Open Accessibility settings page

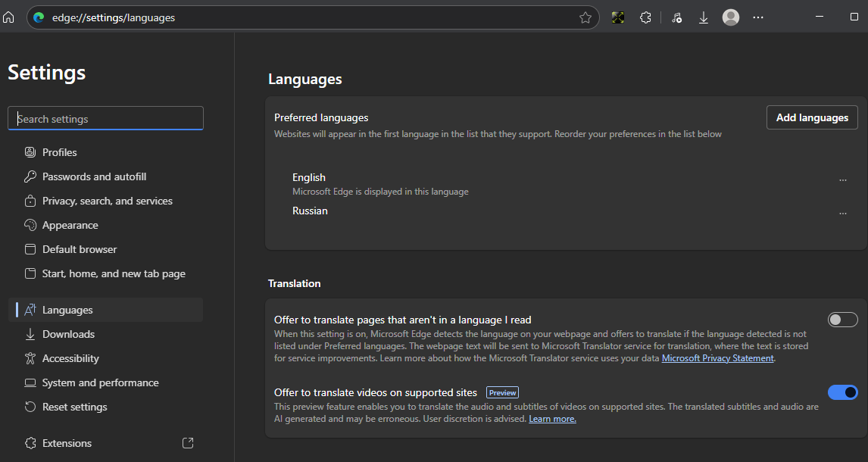[x=106, y=358]
